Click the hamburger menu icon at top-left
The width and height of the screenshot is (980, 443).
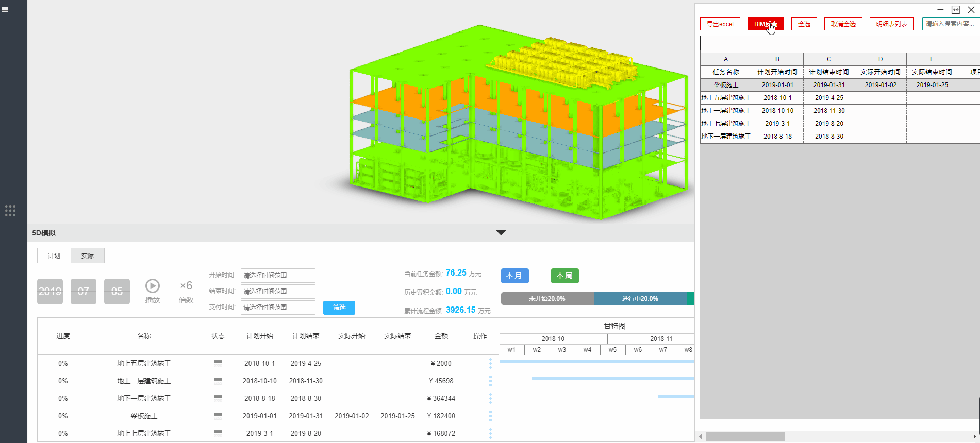pyautogui.click(x=5, y=9)
